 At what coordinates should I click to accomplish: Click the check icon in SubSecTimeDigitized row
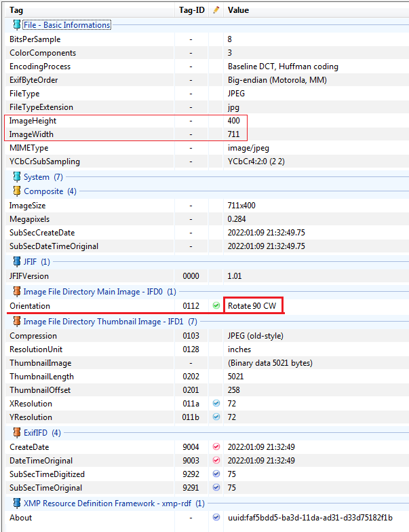[216, 474]
